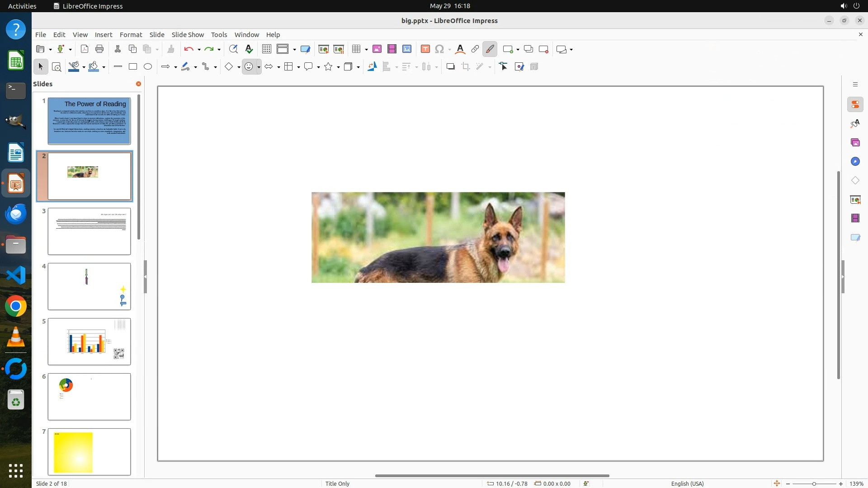Expand the Symbol Shapes dropdown arrow
The width and height of the screenshot is (868, 488).
(259, 67)
